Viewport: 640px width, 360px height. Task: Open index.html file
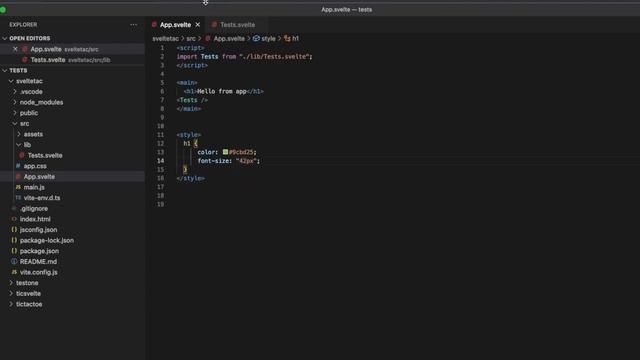point(35,219)
